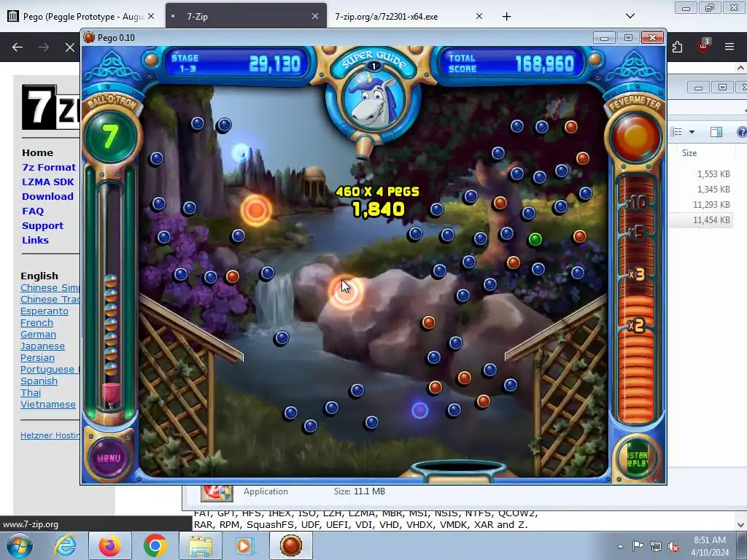Open the 7z Format link
This screenshot has width=747, height=560.
pos(49,168)
